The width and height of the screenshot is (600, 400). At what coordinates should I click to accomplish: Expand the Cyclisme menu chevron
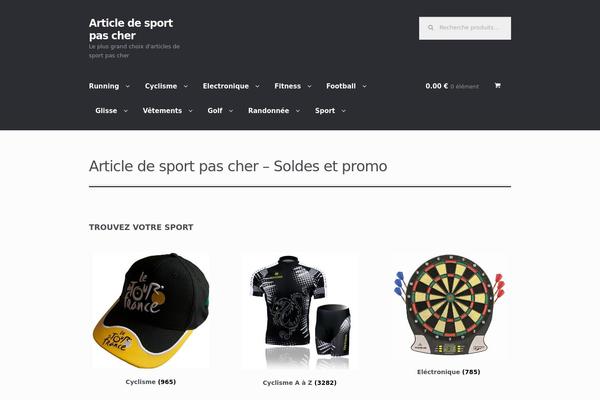186,86
